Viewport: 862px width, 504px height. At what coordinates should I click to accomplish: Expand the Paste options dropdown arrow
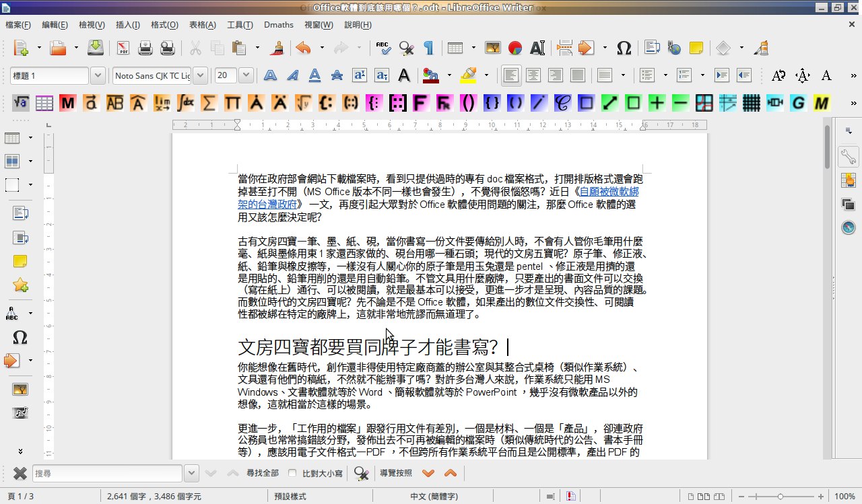[x=257, y=48]
